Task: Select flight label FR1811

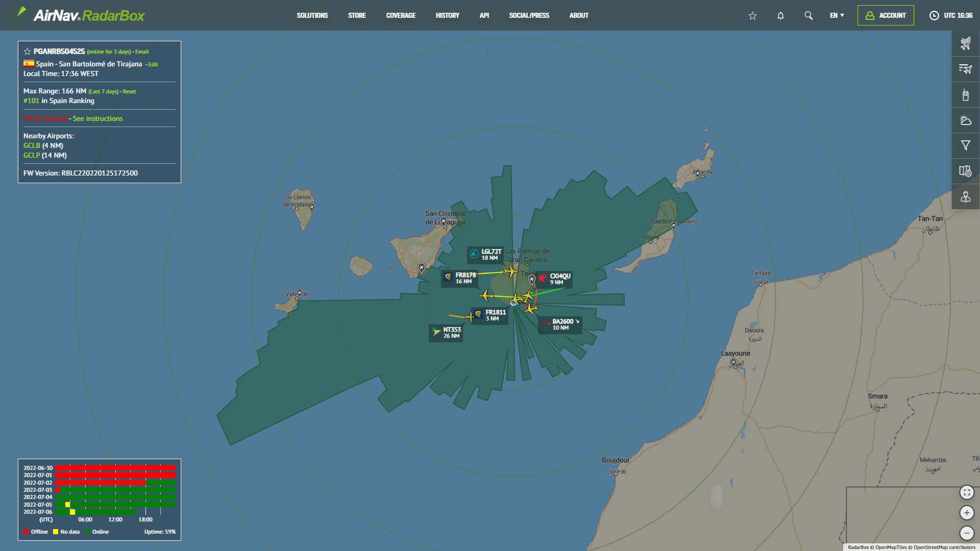Action: pyautogui.click(x=489, y=315)
